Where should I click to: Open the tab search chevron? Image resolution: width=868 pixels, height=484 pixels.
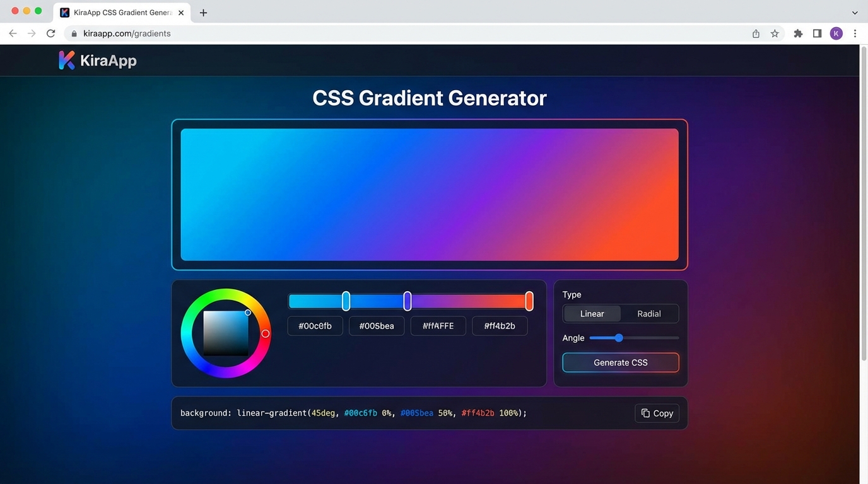click(855, 13)
